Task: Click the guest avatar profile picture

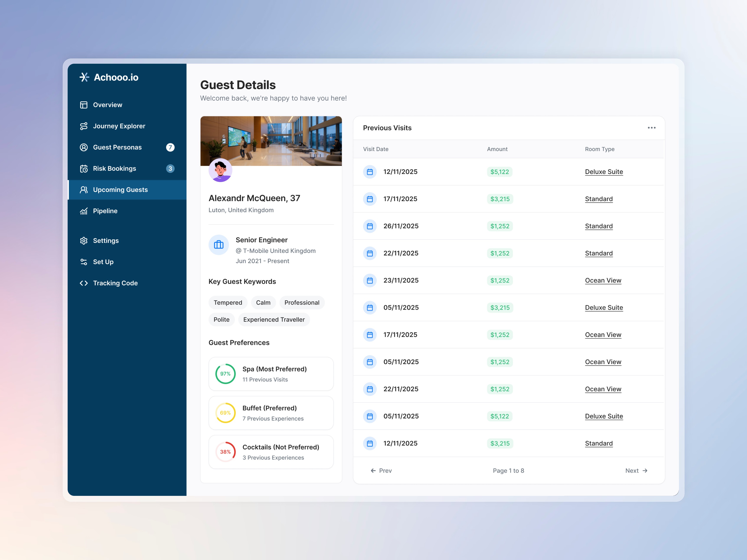Action: pyautogui.click(x=220, y=170)
